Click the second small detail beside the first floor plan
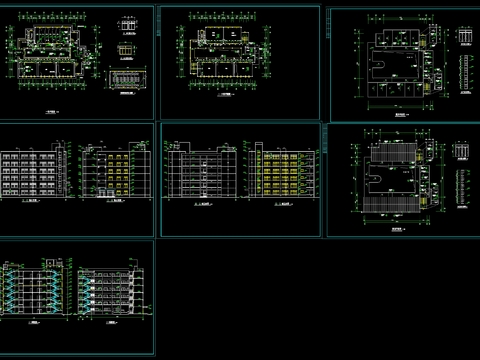Screen dimensions: 480x360 [127, 51]
